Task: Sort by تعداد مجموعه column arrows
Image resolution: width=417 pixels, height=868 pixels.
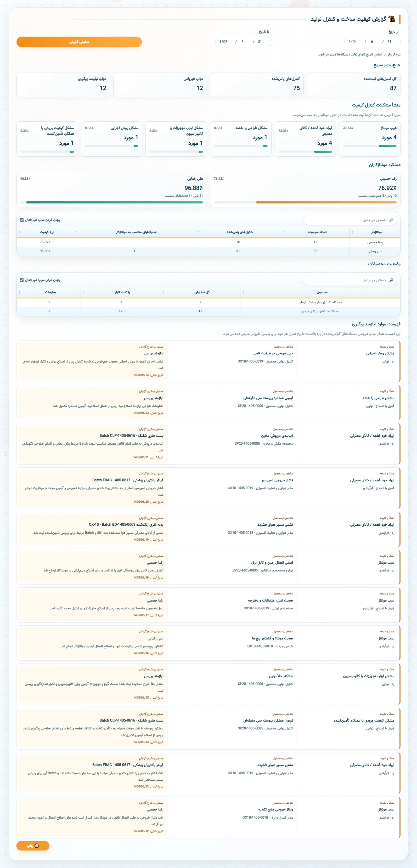Action: [284, 232]
